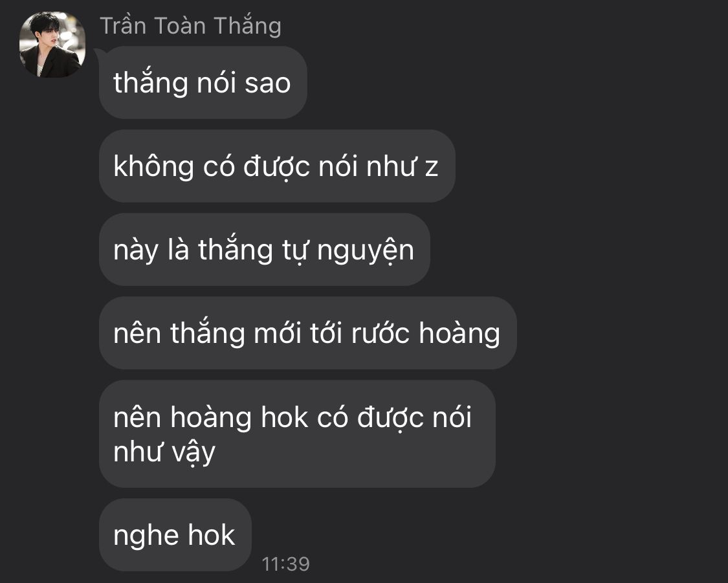Select the message bubble 'thắng nói sao'
Screen dimensions: 728x583
(203, 83)
